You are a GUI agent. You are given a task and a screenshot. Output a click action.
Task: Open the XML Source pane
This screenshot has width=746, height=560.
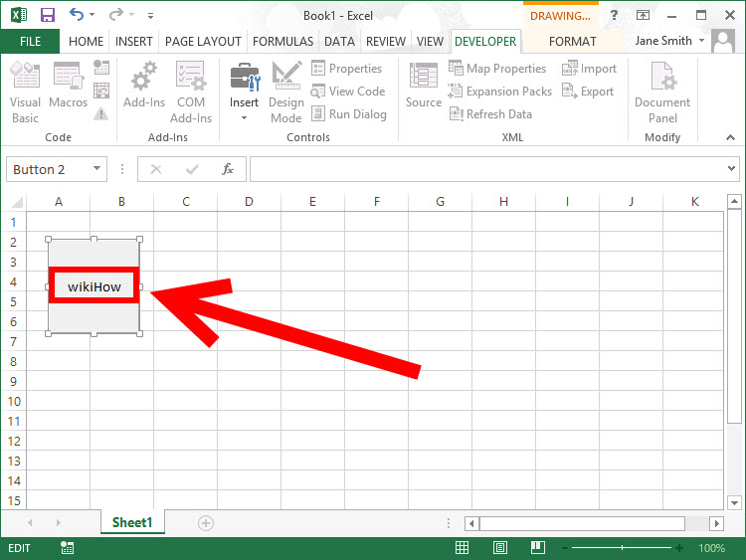[424, 85]
